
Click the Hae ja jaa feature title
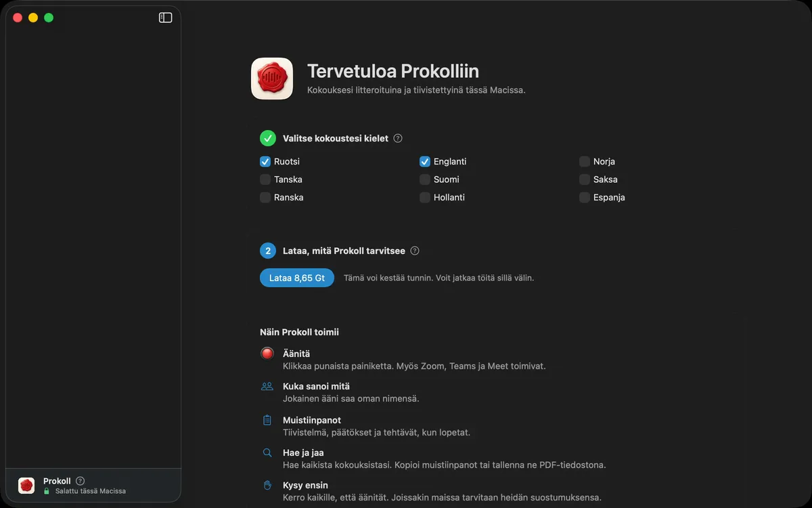(x=303, y=452)
